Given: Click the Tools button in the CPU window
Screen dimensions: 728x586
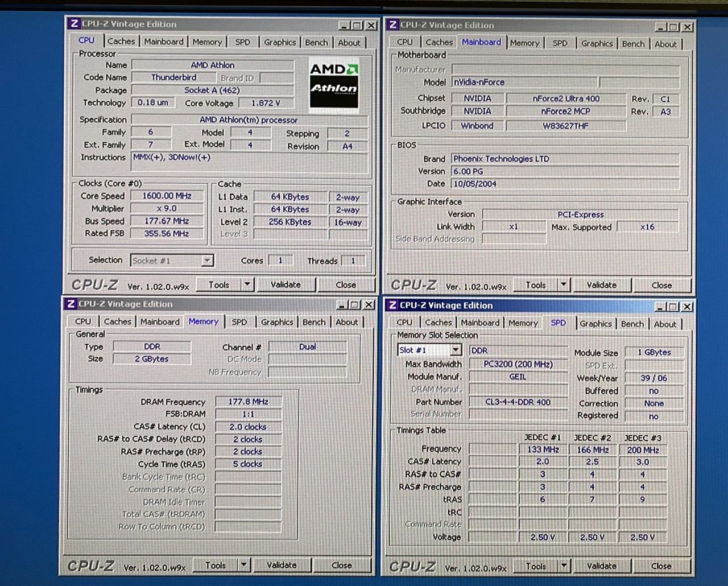Looking at the screenshot, I should [218, 284].
